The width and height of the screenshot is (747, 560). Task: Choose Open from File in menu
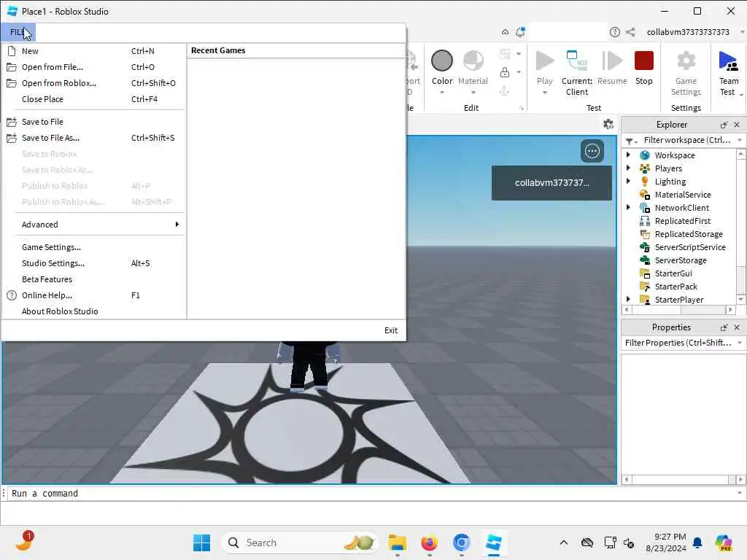click(95, 67)
